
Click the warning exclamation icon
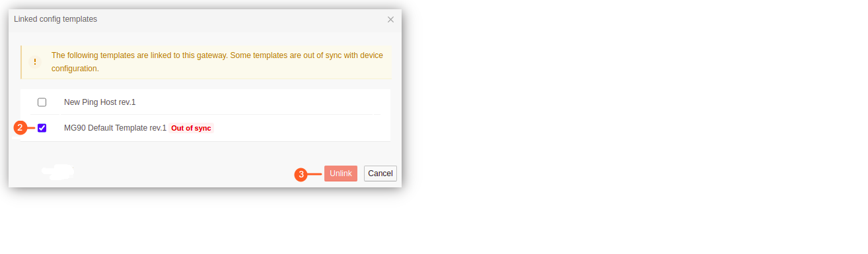pyautogui.click(x=36, y=62)
